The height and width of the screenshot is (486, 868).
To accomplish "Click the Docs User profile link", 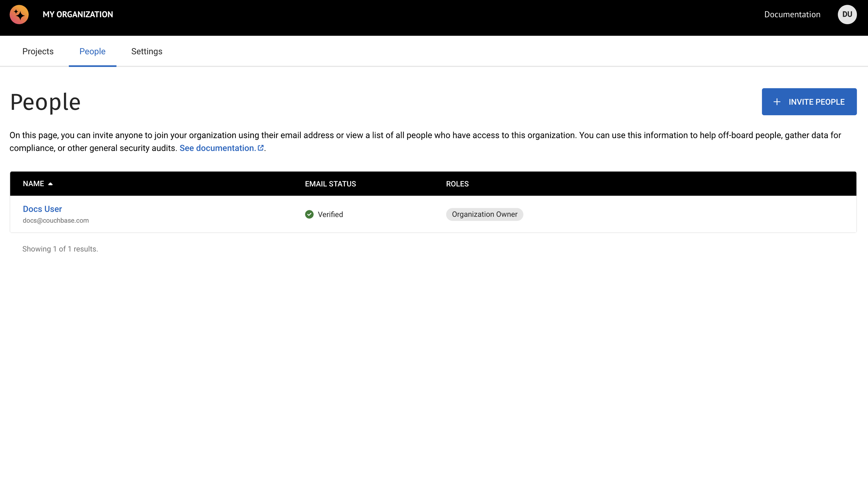I will pos(42,208).
